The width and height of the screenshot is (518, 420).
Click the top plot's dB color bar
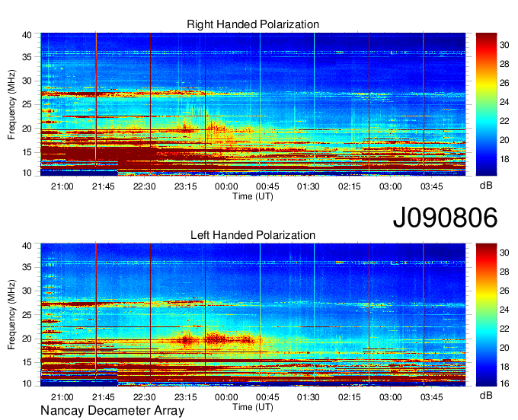pos(486,104)
